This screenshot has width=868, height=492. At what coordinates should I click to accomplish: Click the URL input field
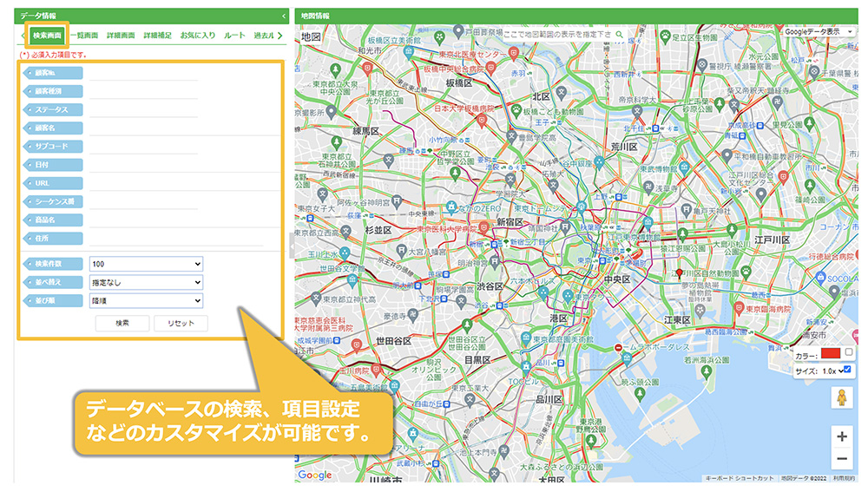[184, 183]
